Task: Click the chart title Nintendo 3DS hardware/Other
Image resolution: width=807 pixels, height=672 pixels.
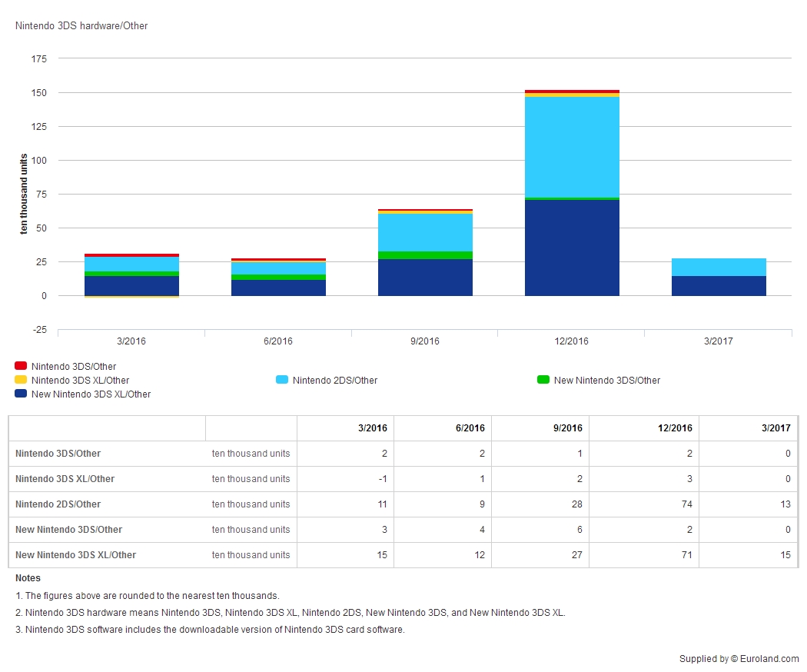Action: (x=81, y=25)
